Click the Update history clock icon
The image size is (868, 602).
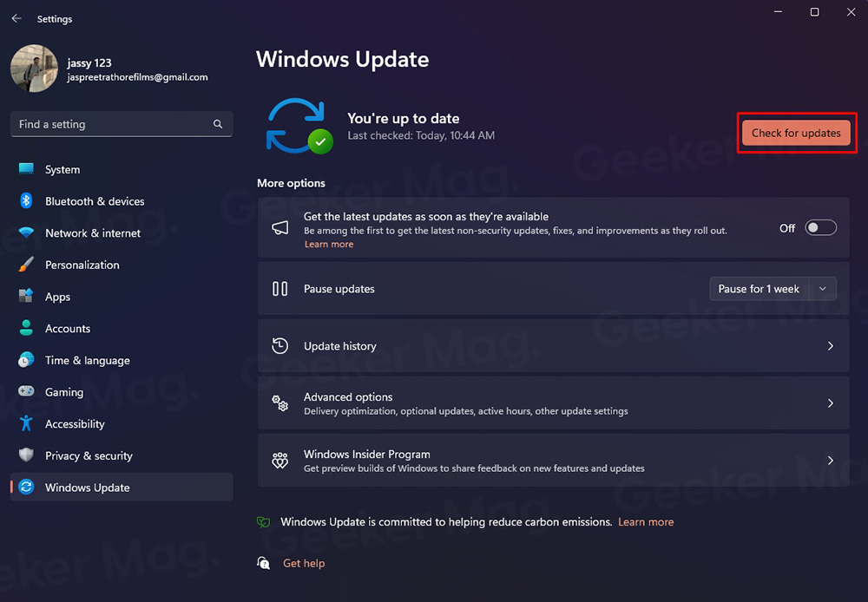pyautogui.click(x=280, y=346)
